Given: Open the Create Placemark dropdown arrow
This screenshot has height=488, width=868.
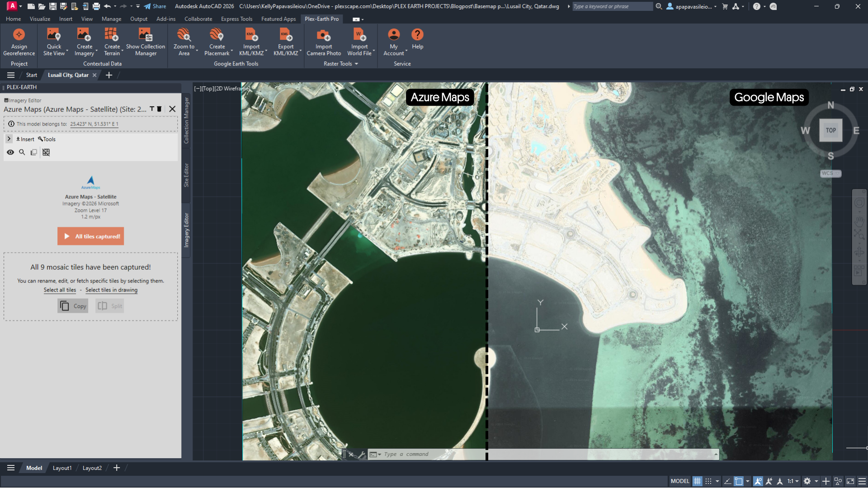Looking at the screenshot, I should click(x=232, y=51).
